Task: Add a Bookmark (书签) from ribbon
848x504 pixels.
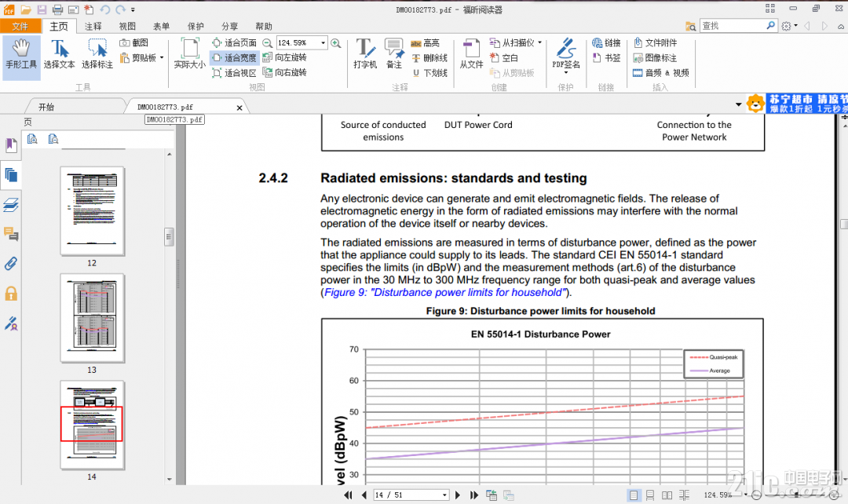Action: pos(605,58)
